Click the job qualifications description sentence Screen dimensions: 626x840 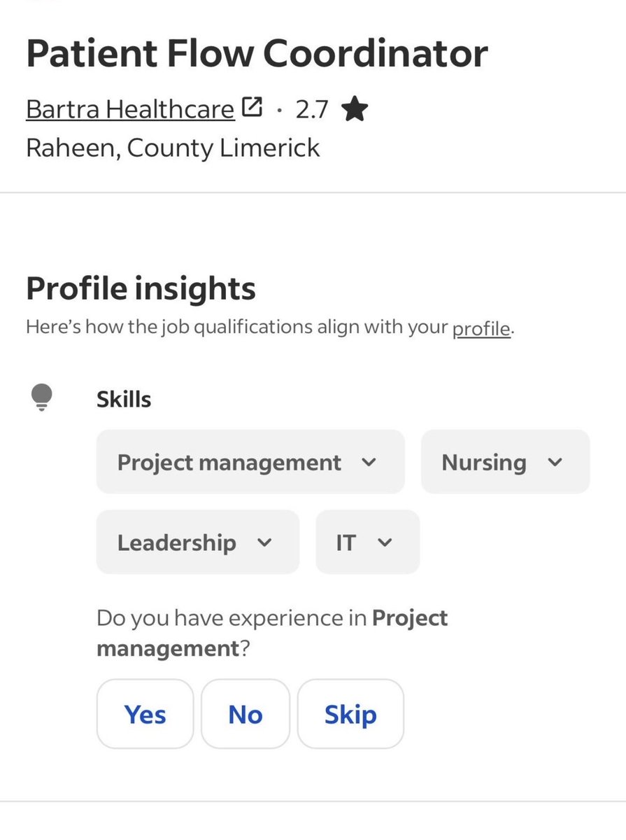tap(238, 328)
